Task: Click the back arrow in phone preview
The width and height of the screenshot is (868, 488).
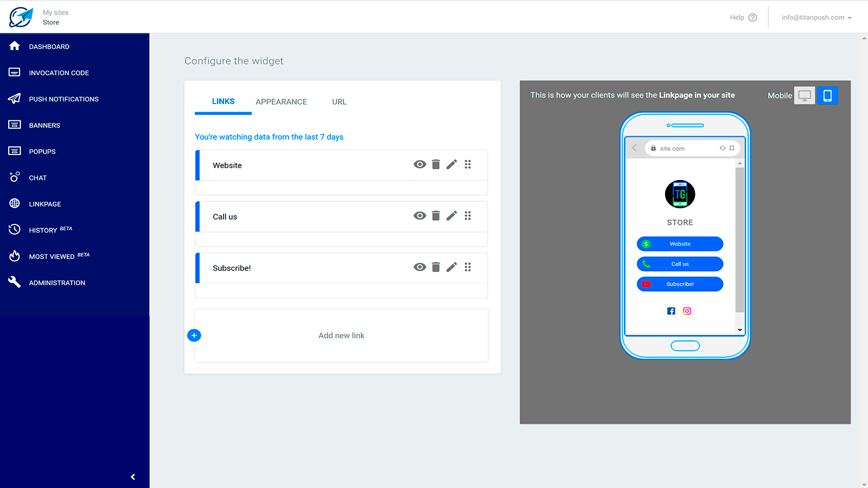Action: [635, 148]
